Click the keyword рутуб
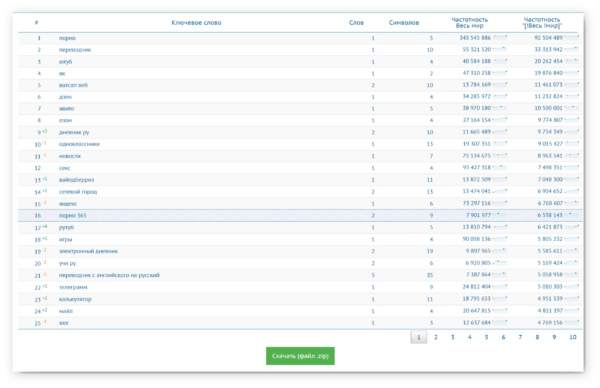This screenshot has height=388, width=600. click(x=66, y=227)
